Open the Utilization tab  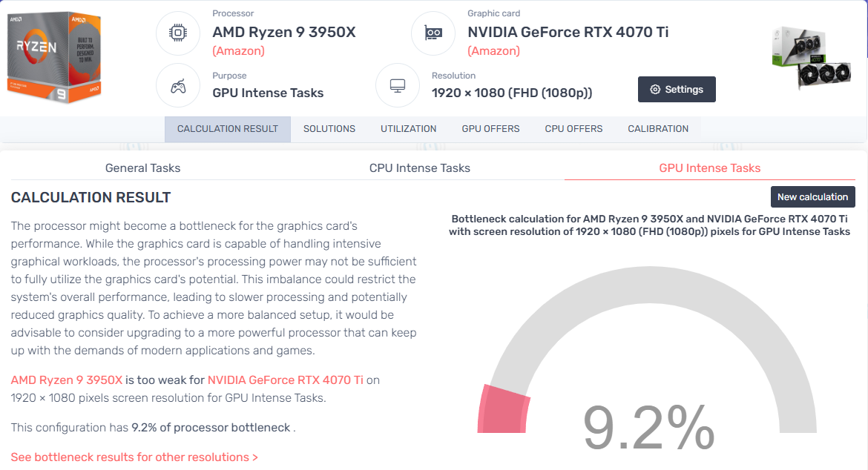pos(409,129)
